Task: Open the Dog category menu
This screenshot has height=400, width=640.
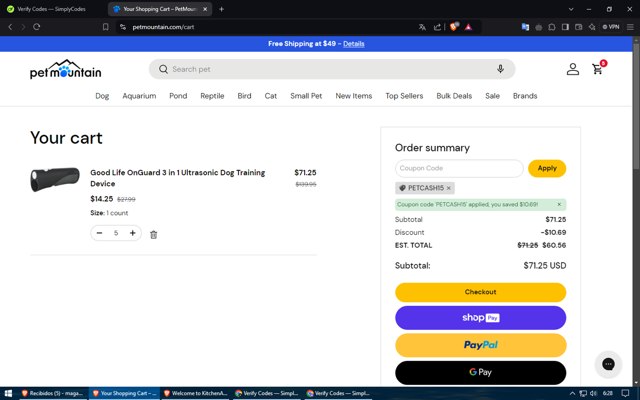Action: click(x=102, y=96)
